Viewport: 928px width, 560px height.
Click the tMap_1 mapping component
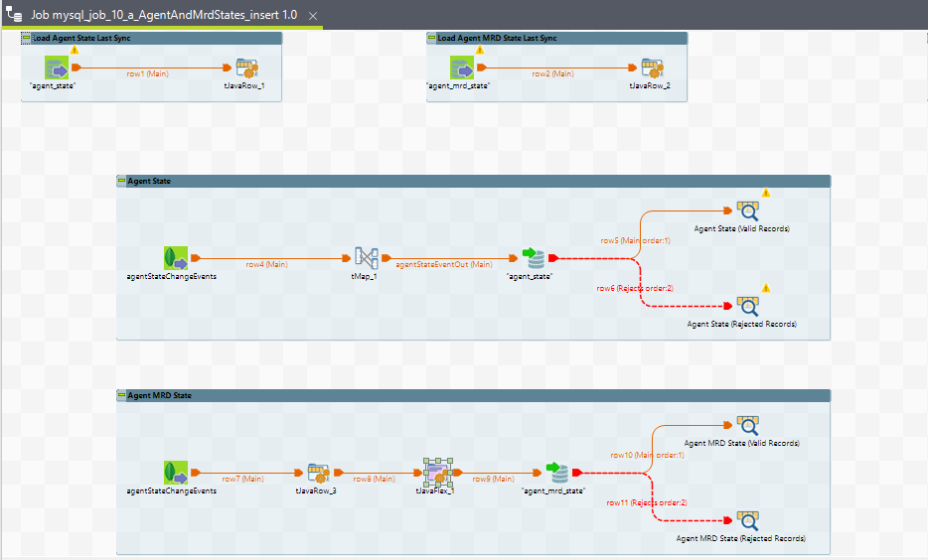tap(367, 258)
